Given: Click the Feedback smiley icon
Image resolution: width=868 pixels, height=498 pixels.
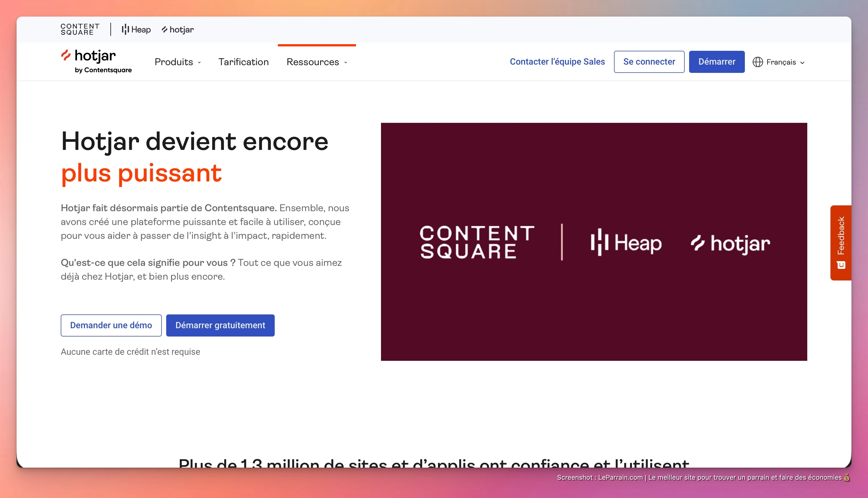Looking at the screenshot, I should point(841,265).
